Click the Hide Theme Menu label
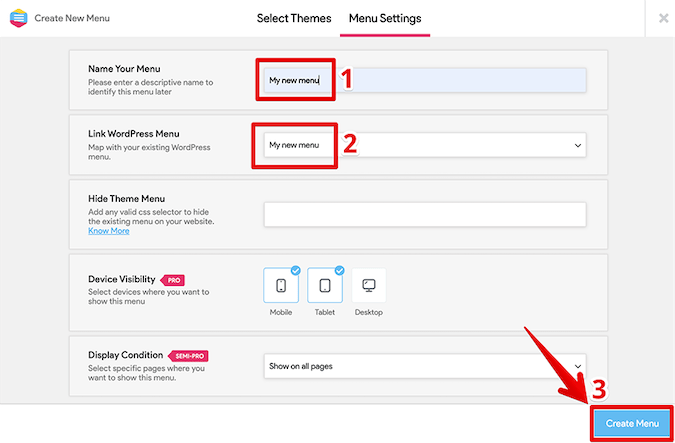Image resolution: width=675 pixels, height=443 pixels. (127, 199)
